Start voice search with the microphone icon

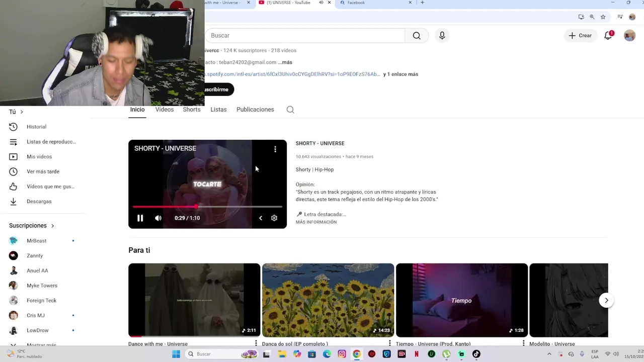pyautogui.click(x=442, y=36)
